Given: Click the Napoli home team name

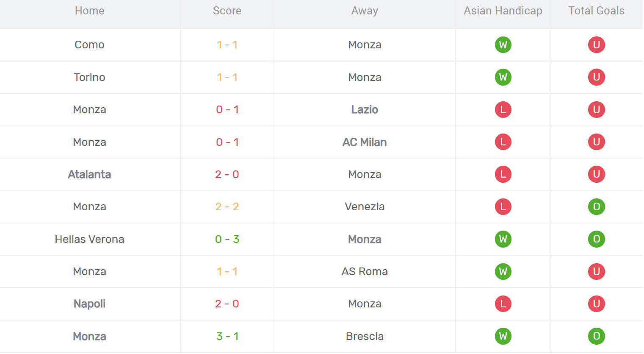Looking at the screenshot, I should pyautogui.click(x=89, y=304).
